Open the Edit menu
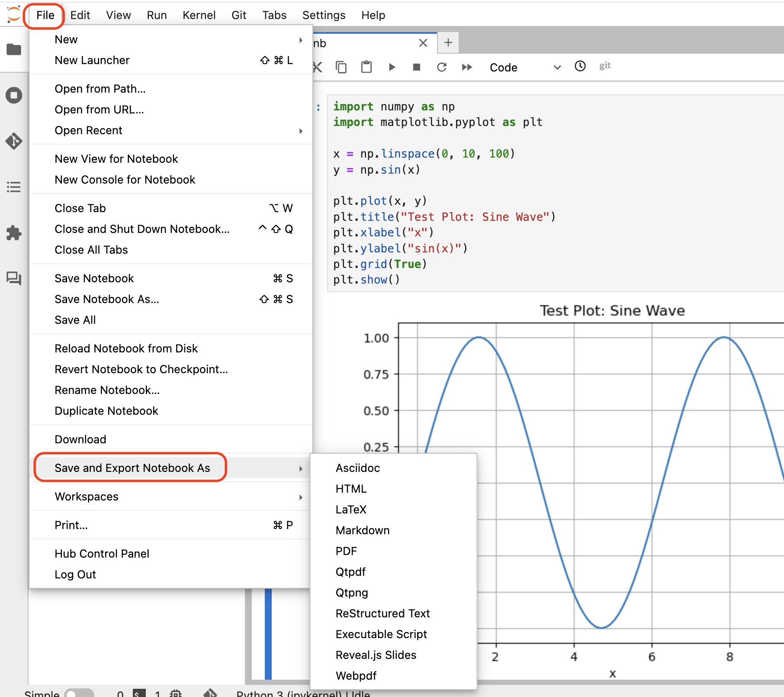Image resolution: width=784 pixels, height=697 pixels. (x=80, y=15)
